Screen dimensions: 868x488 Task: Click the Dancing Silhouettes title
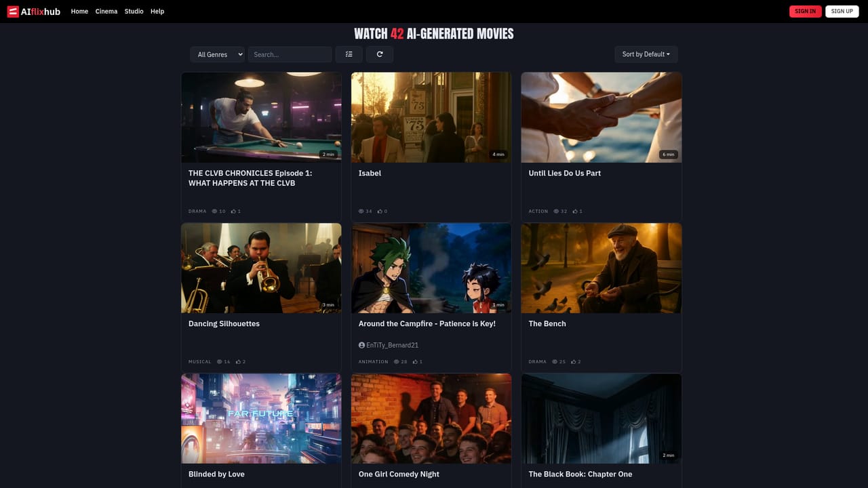click(224, 324)
